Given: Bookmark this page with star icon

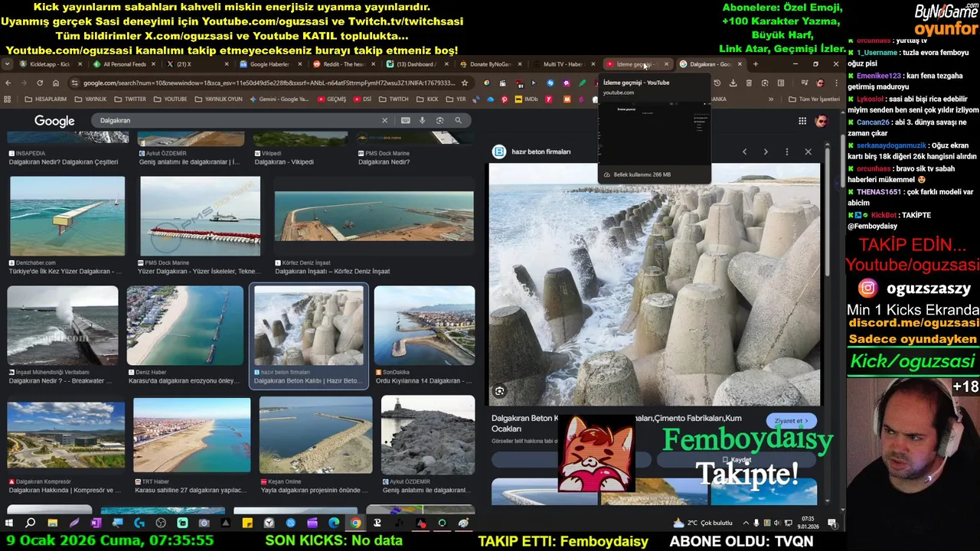Looking at the screenshot, I should 464,83.
